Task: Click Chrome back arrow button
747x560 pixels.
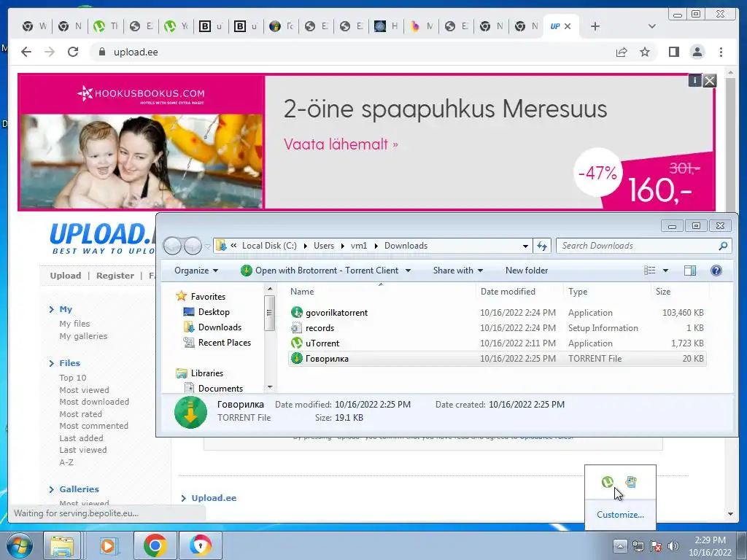Action: click(x=26, y=52)
